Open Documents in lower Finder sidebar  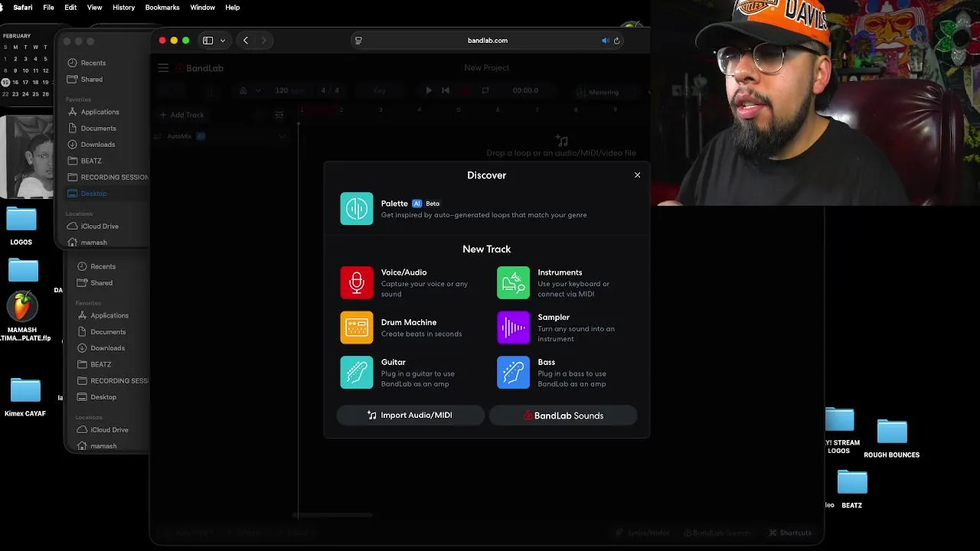[101, 332]
